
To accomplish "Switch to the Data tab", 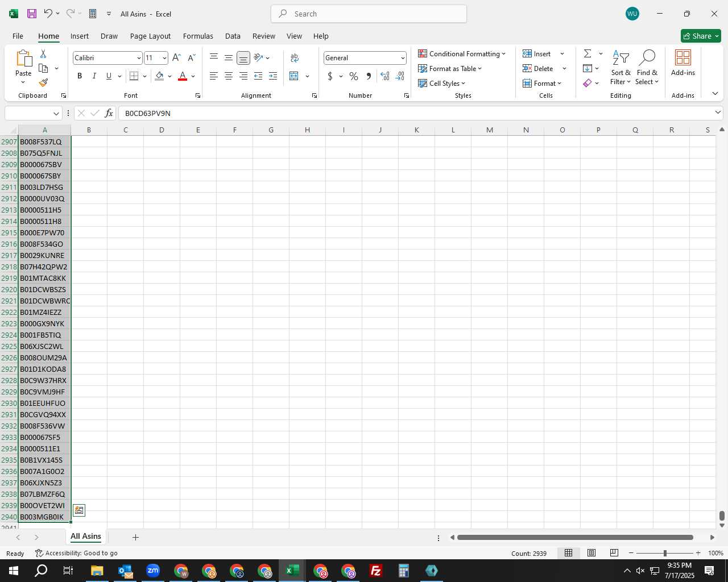I will [x=233, y=36].
